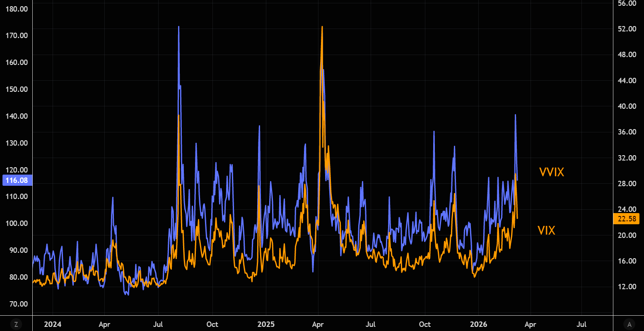Screen dimensions: 644x331
Task: Click the Oct label left of 2025
Action: coord(212,324)
